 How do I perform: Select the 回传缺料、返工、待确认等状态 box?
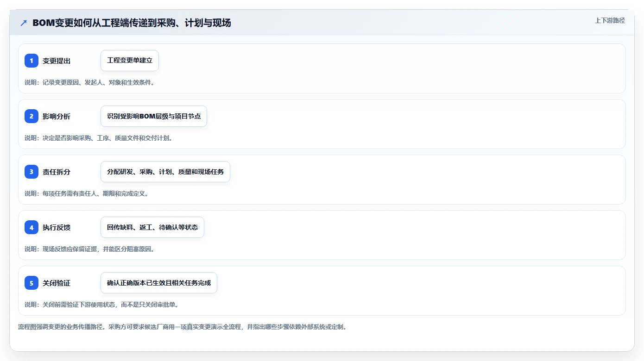pos(152,227)
